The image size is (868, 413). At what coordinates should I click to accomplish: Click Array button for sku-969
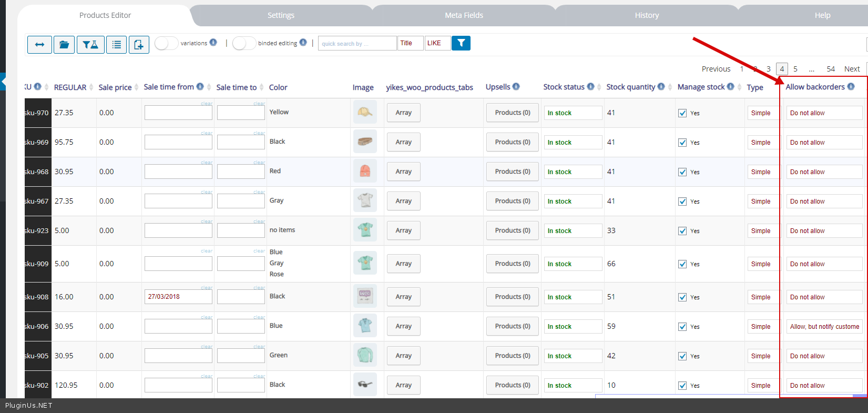(403, 142)
